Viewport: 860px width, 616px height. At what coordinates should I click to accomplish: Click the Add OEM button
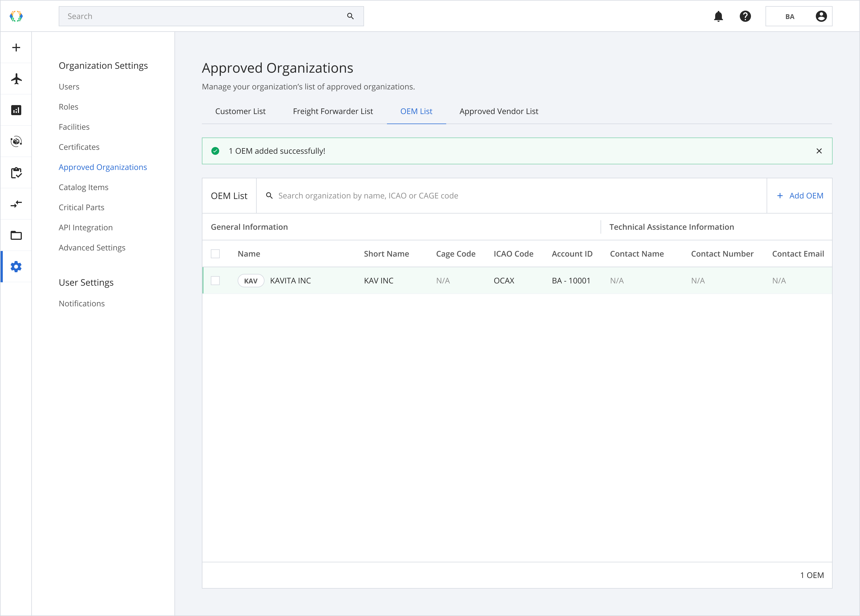800,196
